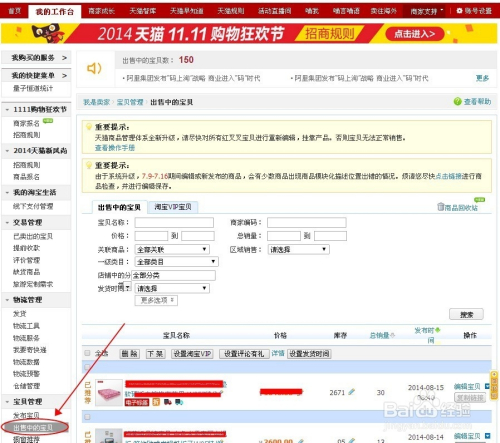Open the 发货时间 请选择 dropdown
Screen dimensions: 500x443
click(x=172, y=288)
